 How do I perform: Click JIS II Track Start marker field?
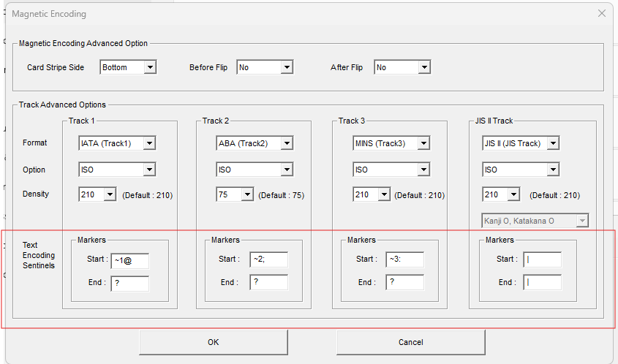[x=543, y=259]
